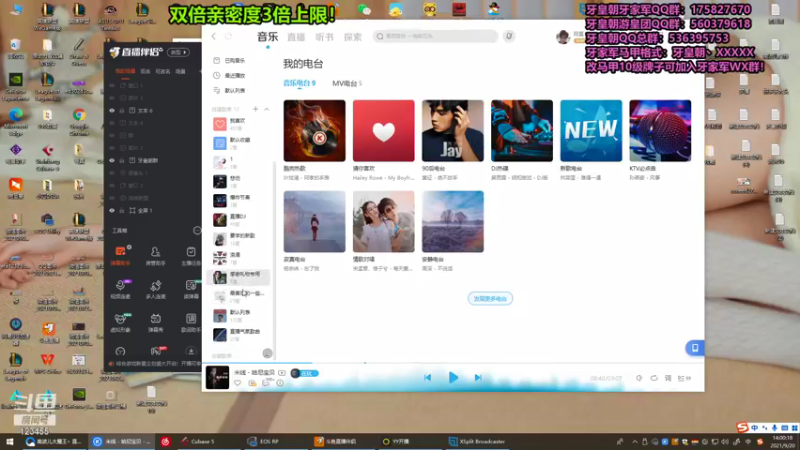Collapse the 工具箱 section with minus button

click(196, 231)
